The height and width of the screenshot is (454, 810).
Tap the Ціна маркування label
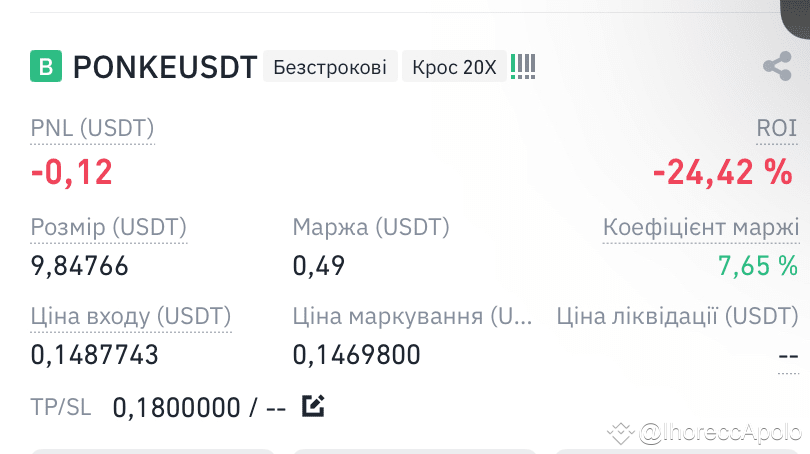pos(412,316)
